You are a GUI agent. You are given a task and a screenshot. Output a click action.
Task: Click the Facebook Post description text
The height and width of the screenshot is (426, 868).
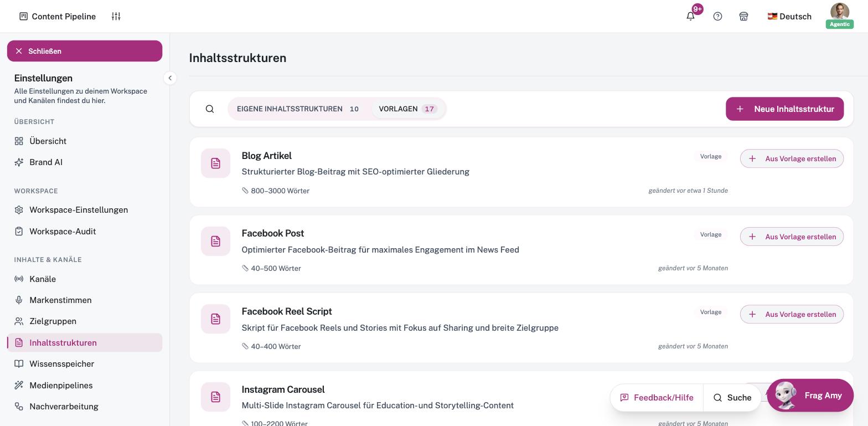pos(380,250)
